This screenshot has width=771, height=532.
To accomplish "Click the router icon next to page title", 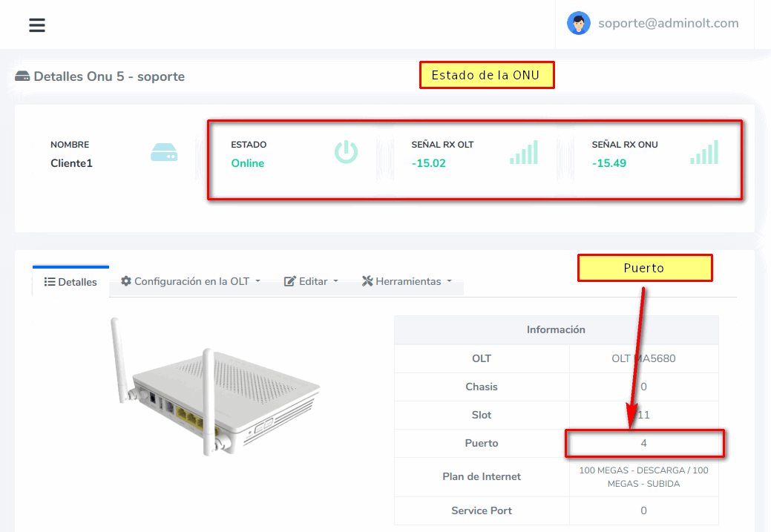I will [22, 76].
